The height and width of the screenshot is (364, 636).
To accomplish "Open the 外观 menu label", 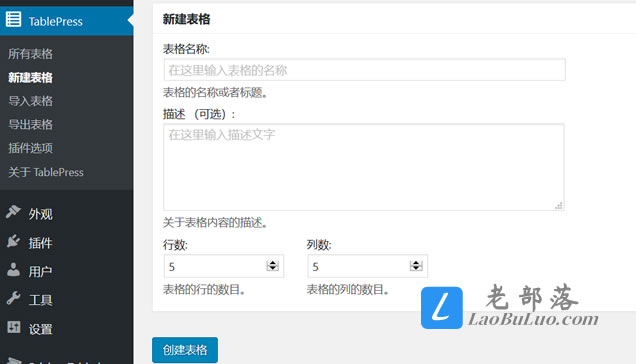I will [41, 214].
